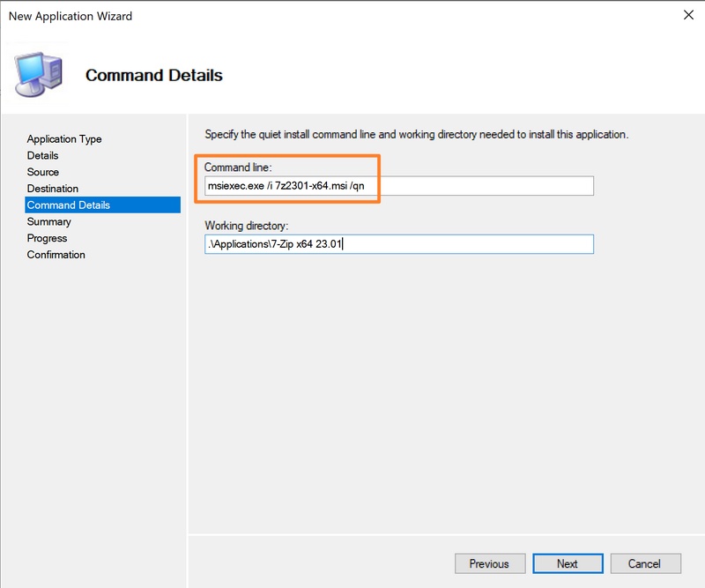
Task: Select the Destination wizard step
Action: (53, 189)
